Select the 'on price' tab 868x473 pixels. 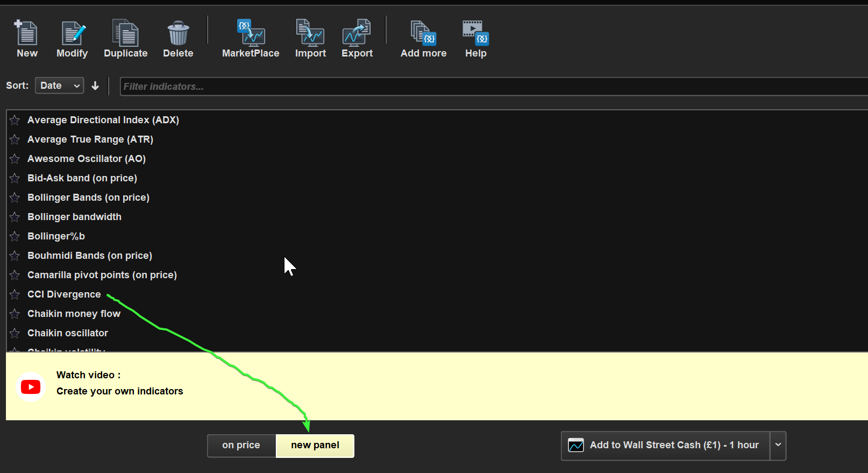tap(241, 446)
